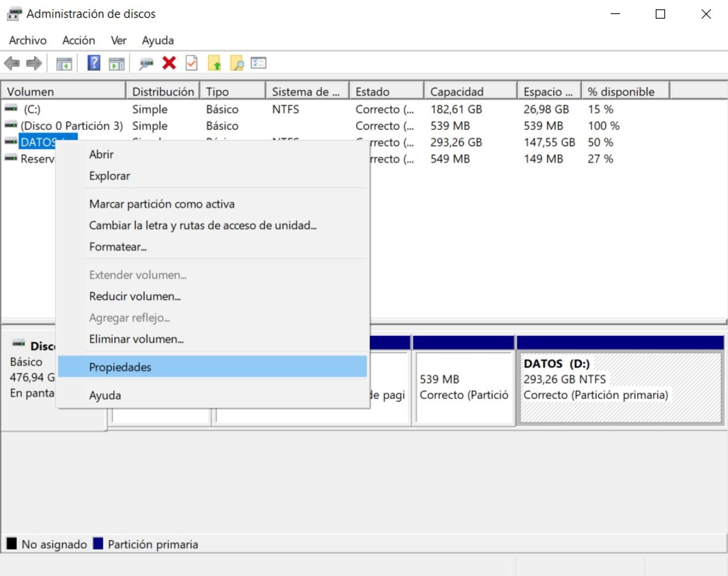Select the DATOS (D:) partition block
The width and height of the screenshot is (728, 576).
click(619, 386)
